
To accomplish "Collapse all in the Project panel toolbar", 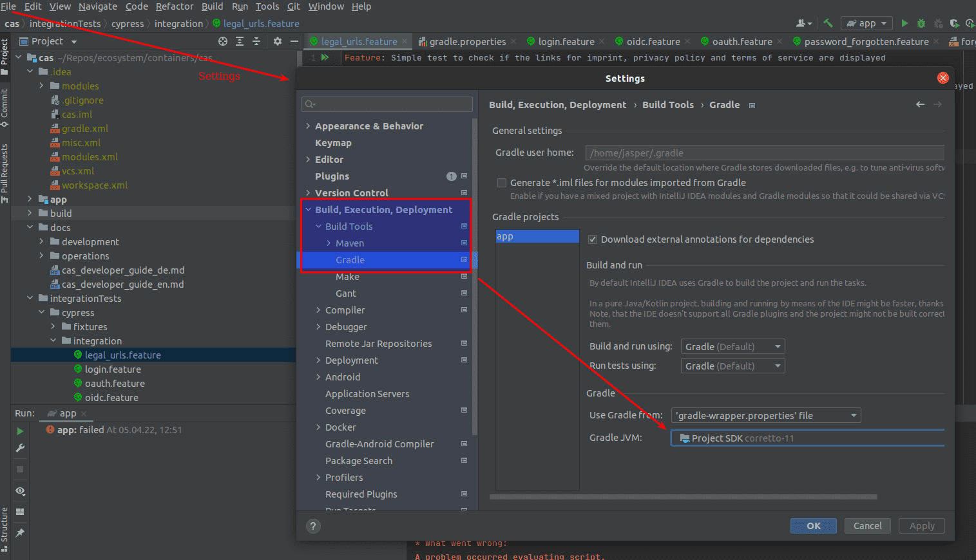I will coord(256,41).
